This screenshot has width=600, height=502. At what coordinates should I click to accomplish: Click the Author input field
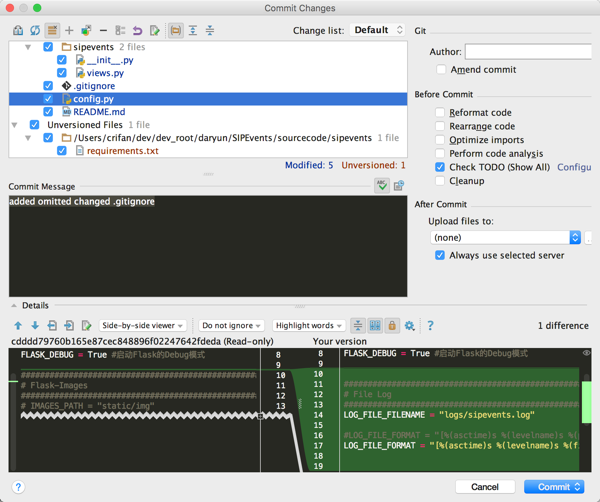[x=528, y=51]
